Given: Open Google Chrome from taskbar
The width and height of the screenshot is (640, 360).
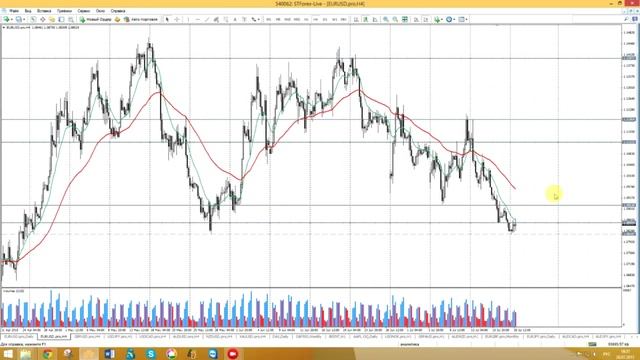Looking at the screenshot, I should tap(47, 353).
